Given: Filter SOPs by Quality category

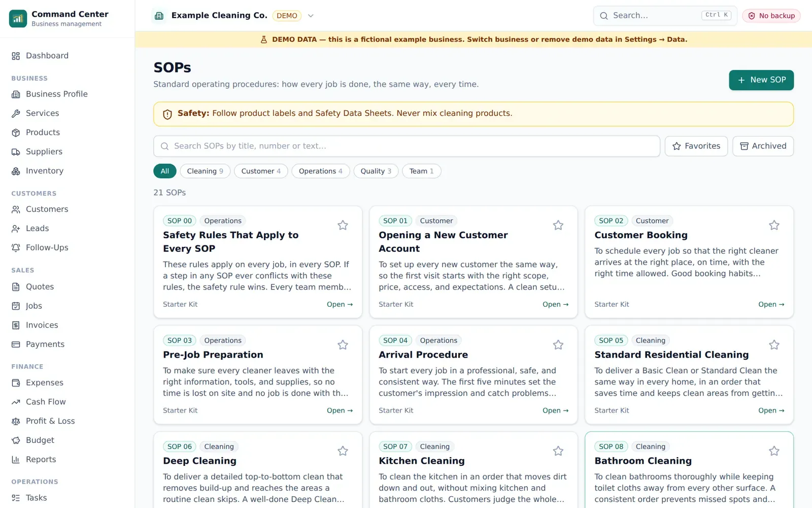Looking at the screenshot, I should (x=376, y=171).
